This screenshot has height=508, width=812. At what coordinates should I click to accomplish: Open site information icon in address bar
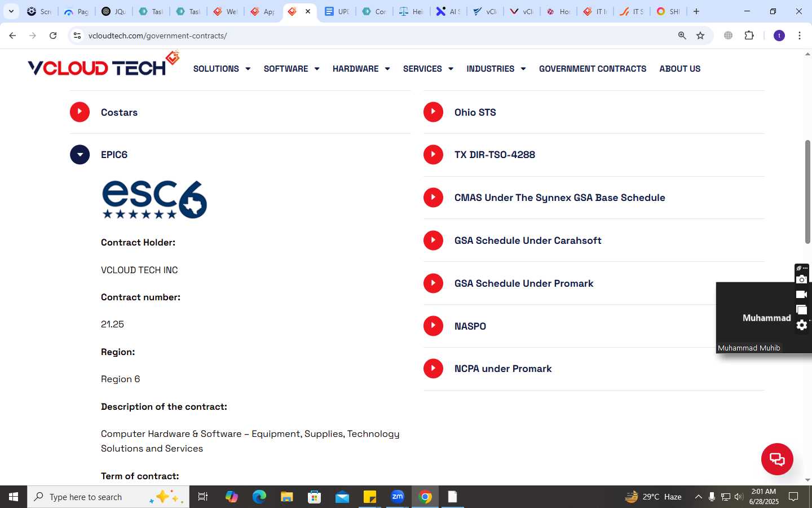coord(77,36)
